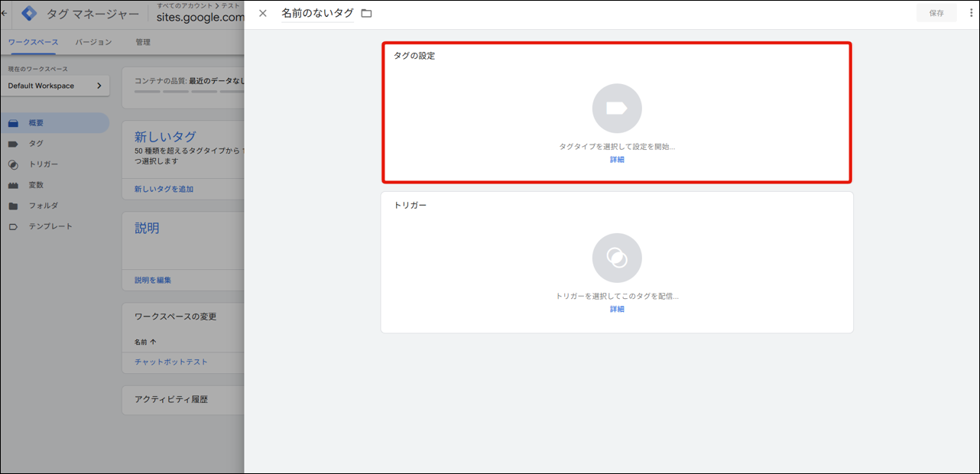Open フォルダ in the sidebar

click(43, 206)
